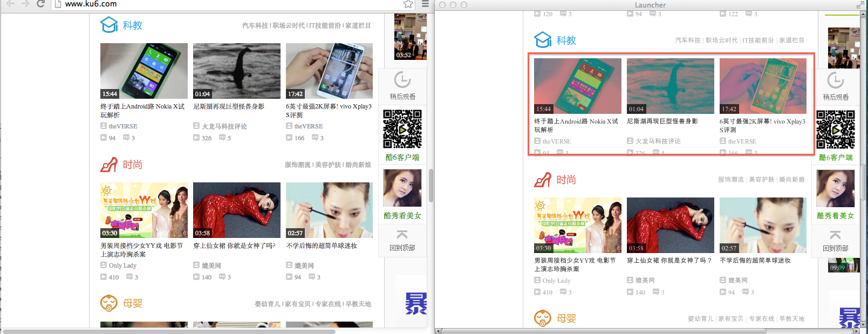The width and height of the screenshot is (868, 334).
Task: Open 家有宝贝 link in browser window
Action: coord(298,304)
